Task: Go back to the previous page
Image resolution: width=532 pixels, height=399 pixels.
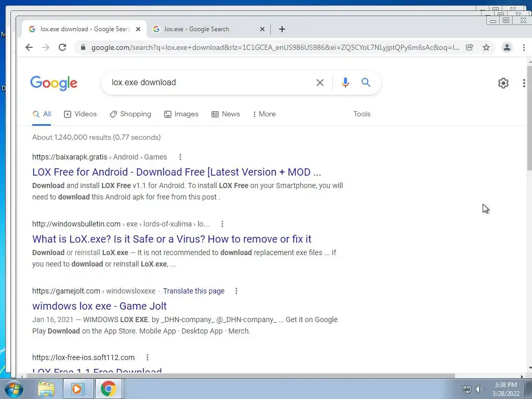Action: 29,47
